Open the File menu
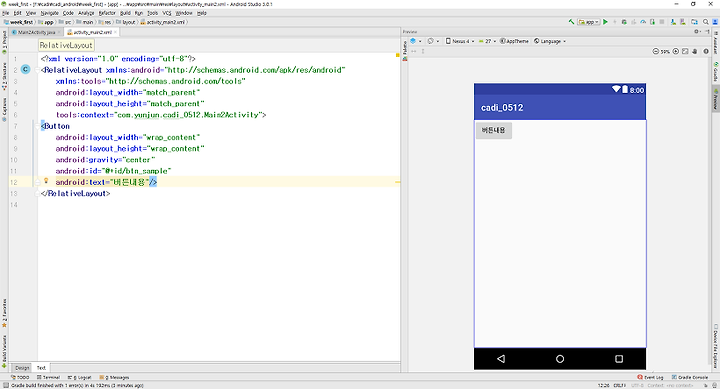 tap(6, 13)
